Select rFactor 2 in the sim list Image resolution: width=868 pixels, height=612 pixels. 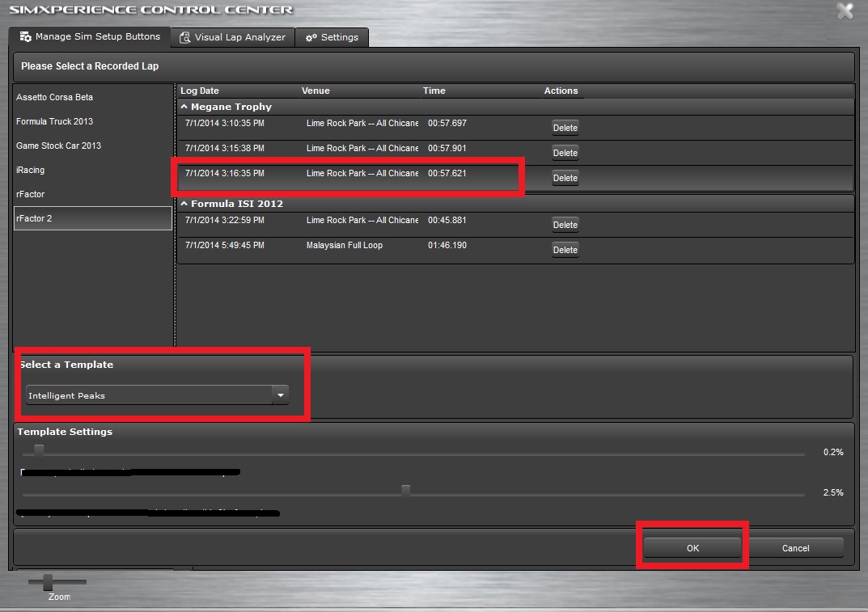coord(92,218)
